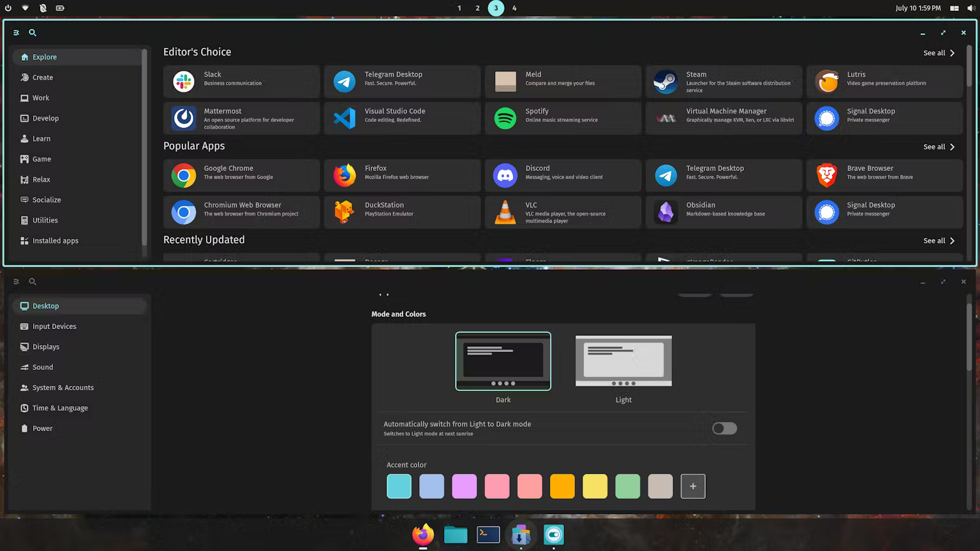Expand See all for Recently Updated
980x551 pixels.
click(939, 240)
